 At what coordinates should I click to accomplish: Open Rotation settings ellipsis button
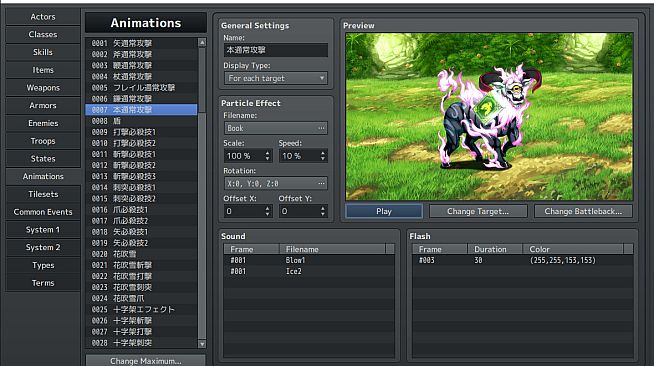tap(321, 183)
